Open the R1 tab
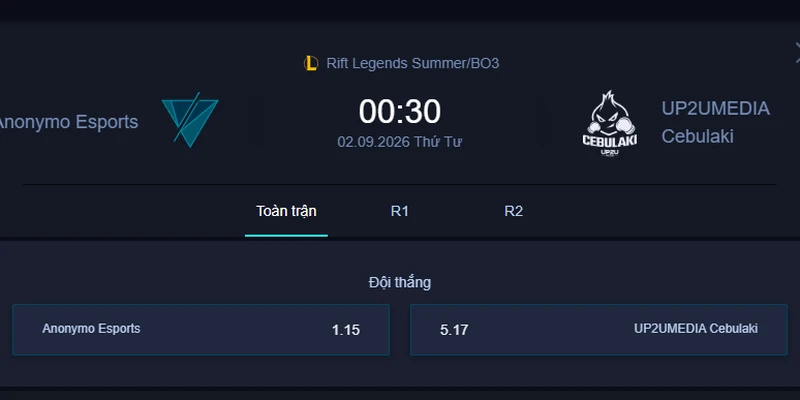 pyautogui.click(x=399, y=211)
